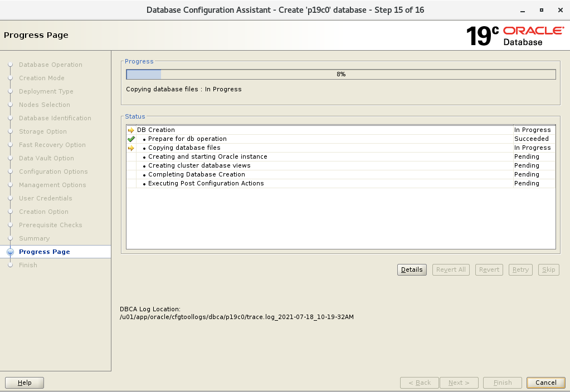Click the 8% progress bar
The width and height of the screenshot is (570, 392).
tap(341, 74)
